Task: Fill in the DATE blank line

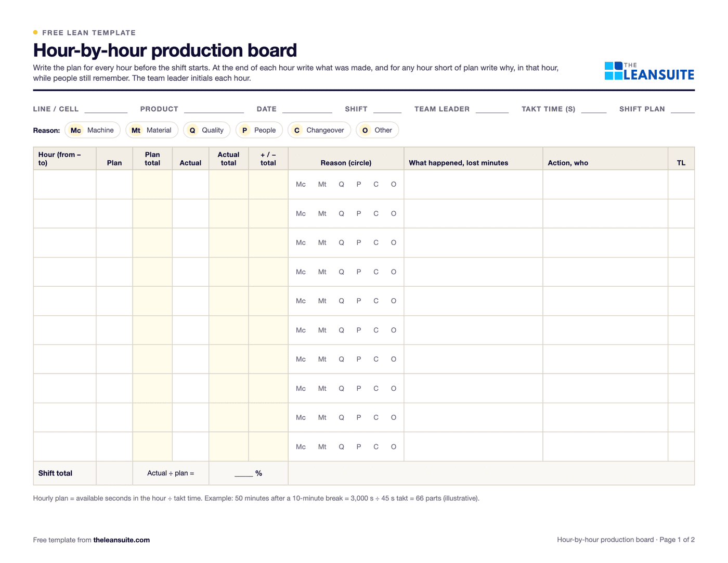Action: point(307,109)
